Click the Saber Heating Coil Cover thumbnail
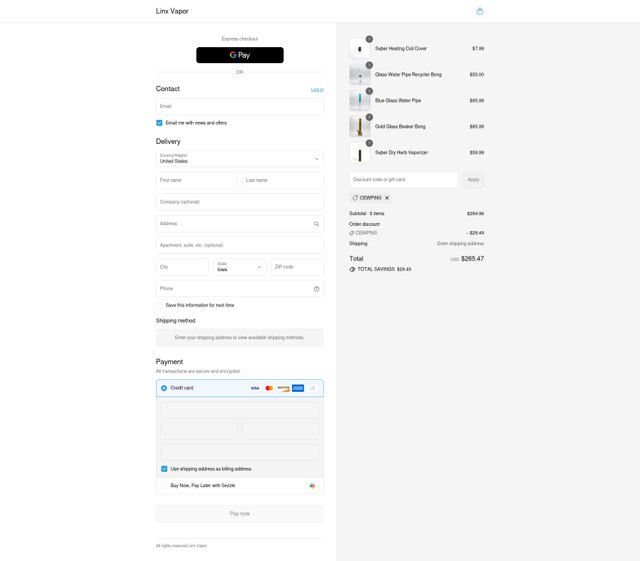The image size is (640, 561). click(360, 49)
